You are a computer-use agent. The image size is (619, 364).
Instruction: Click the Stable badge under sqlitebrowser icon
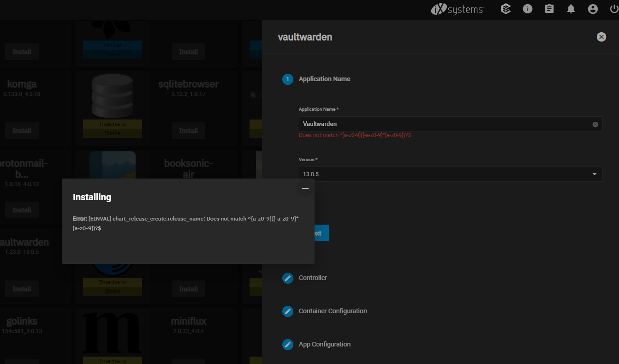click(x=113, y=133)
